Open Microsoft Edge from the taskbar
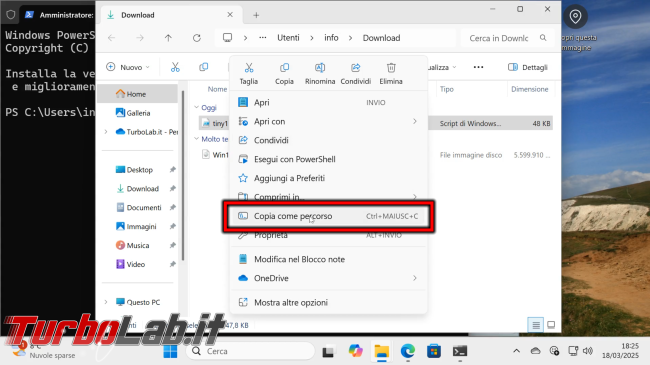This screenshot has height=365, width=650. click(408, 351)
